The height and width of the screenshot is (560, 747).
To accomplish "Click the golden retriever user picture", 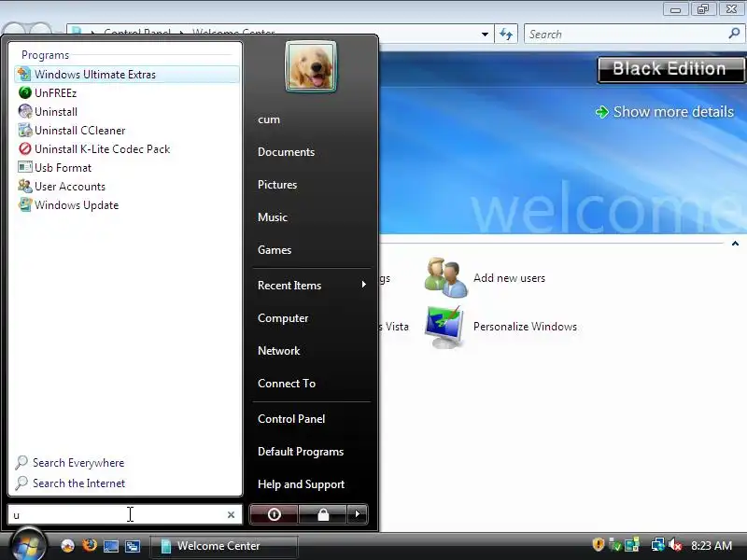I will click(311, 66).
